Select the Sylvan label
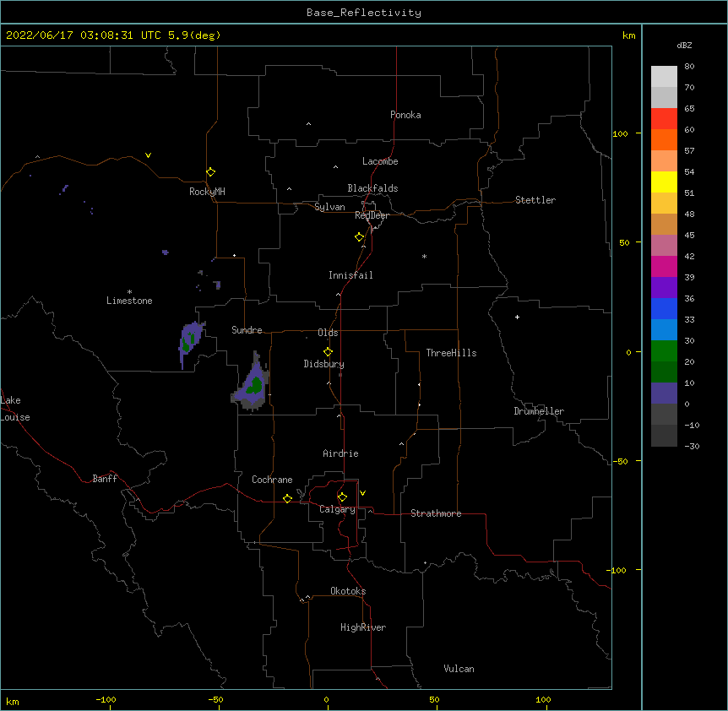 coord(329,207)
